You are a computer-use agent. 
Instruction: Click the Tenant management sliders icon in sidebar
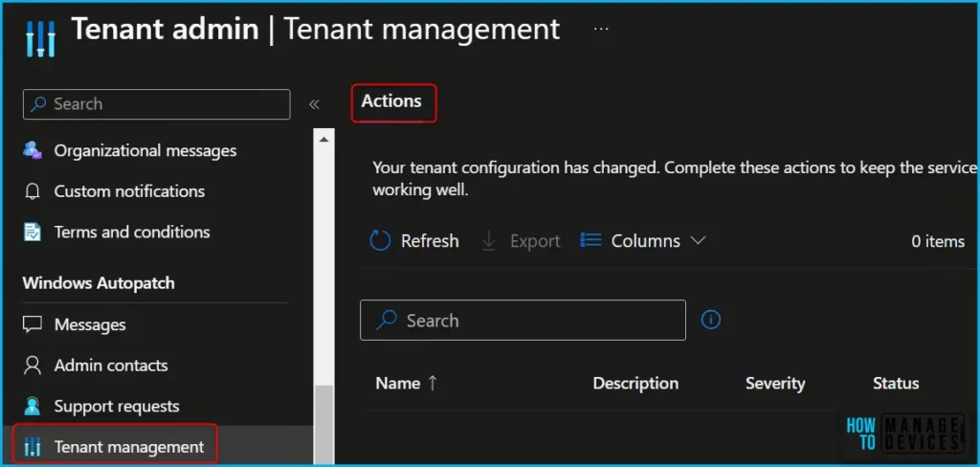click(x=32, y=447)
